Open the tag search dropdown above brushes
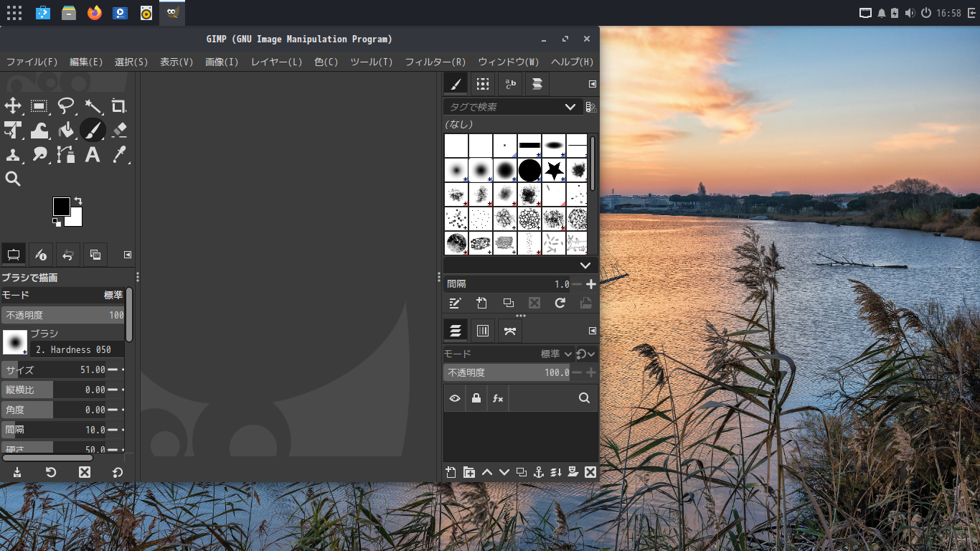 coord(570,106)
